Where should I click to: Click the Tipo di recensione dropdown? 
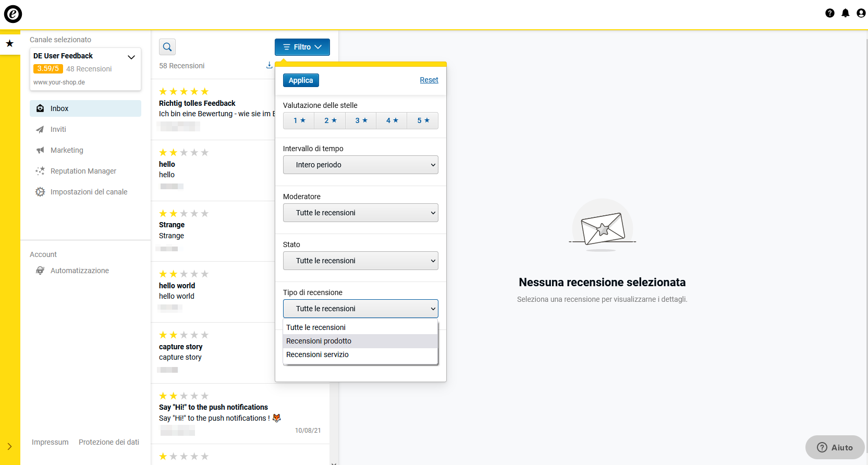361,309
